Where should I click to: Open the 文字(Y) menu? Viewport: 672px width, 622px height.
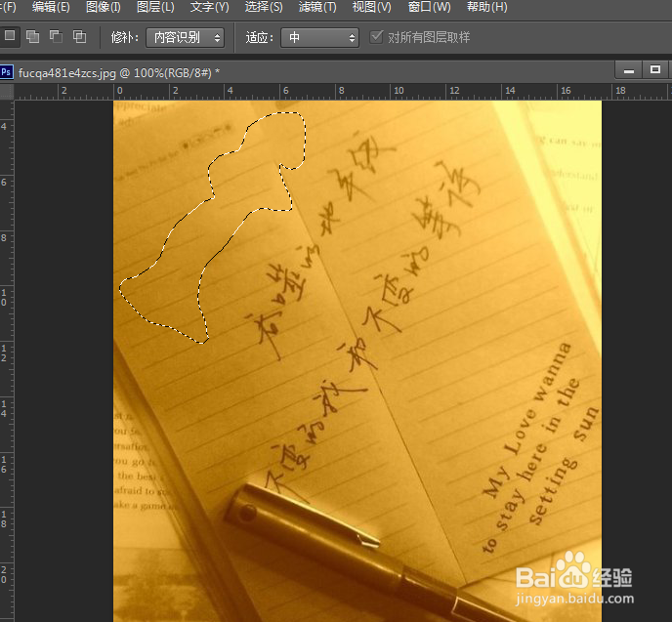tap(209, 7)
